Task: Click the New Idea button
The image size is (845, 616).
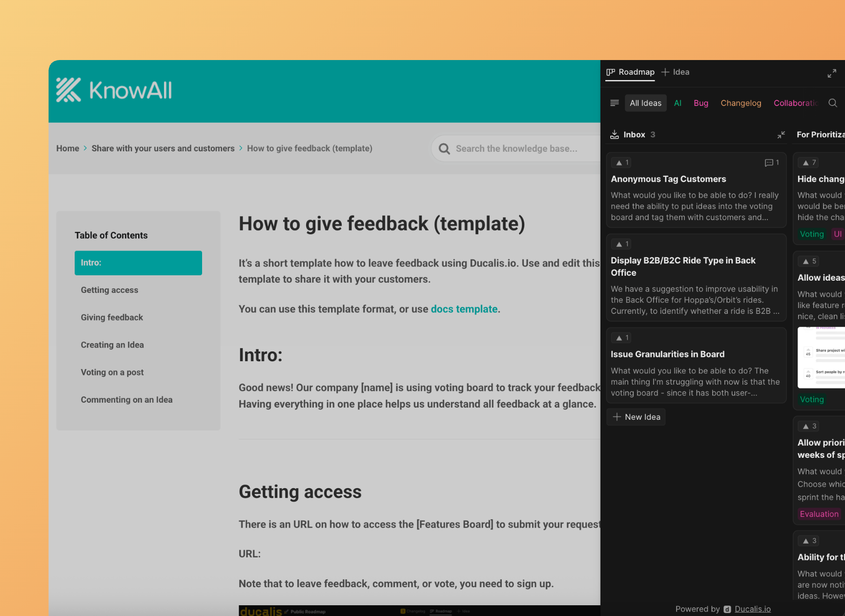Action: [636, 417]
